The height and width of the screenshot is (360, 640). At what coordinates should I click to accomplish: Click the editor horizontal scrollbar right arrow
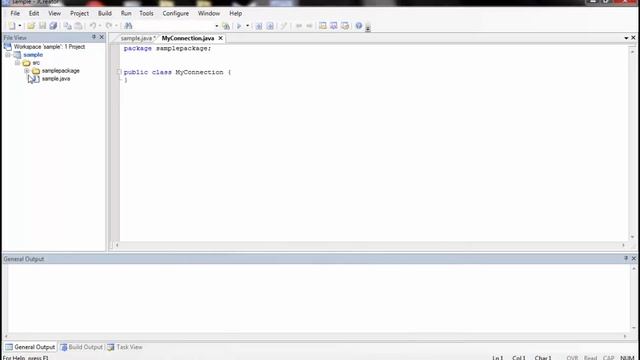coord(623,245)
